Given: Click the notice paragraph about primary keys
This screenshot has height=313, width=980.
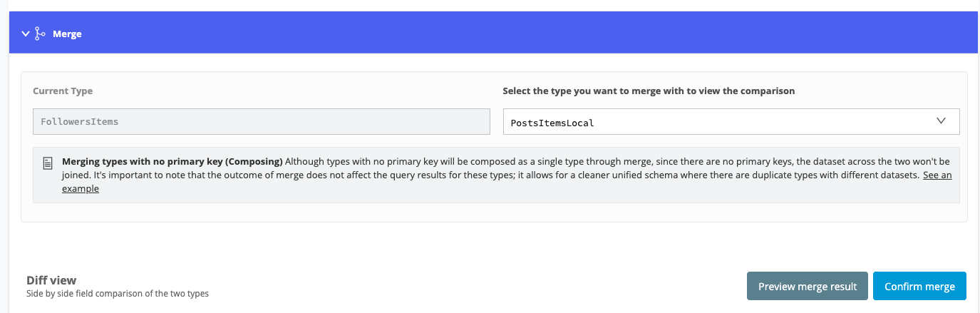Looking at the screenshot, I should pyautogui.click(x=507, y=175).
